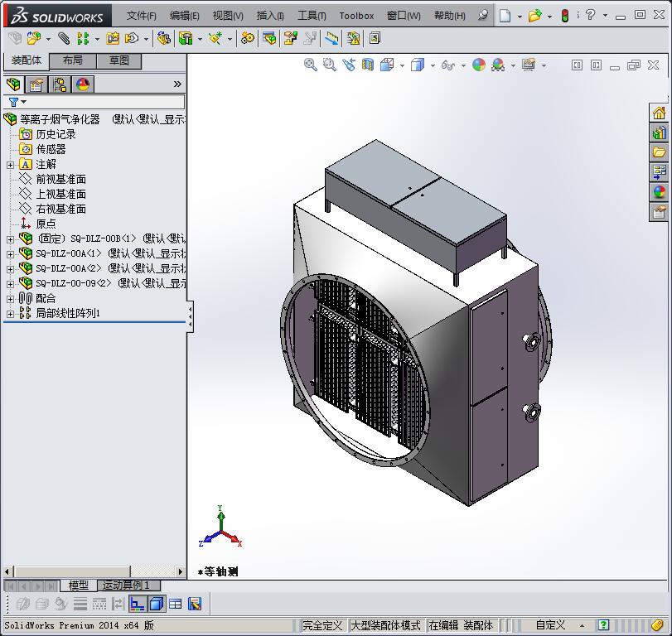Open the Display Style dropdown arrow
This screenshot has width=672, height=636.
(x=433, y=65)
